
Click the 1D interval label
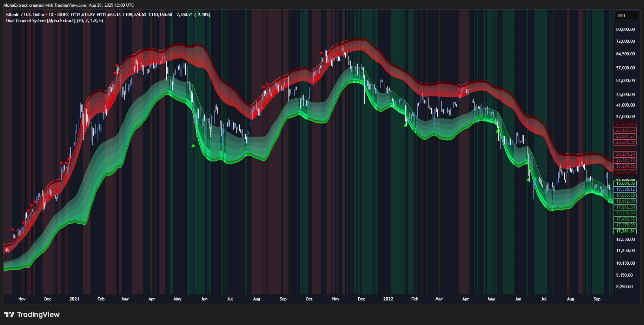(x=51, y=15)
